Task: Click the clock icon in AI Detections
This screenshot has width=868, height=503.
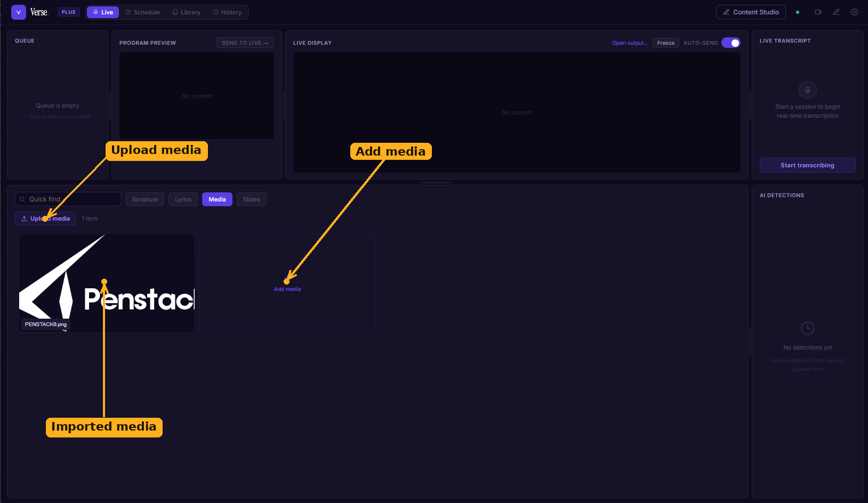Action: coord(808,328)
